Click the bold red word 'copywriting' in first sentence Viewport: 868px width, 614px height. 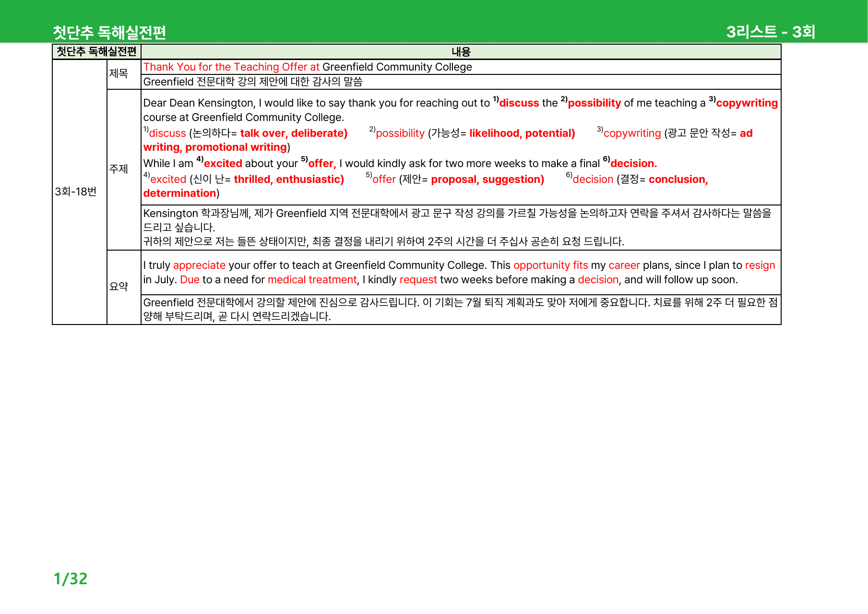747,103
